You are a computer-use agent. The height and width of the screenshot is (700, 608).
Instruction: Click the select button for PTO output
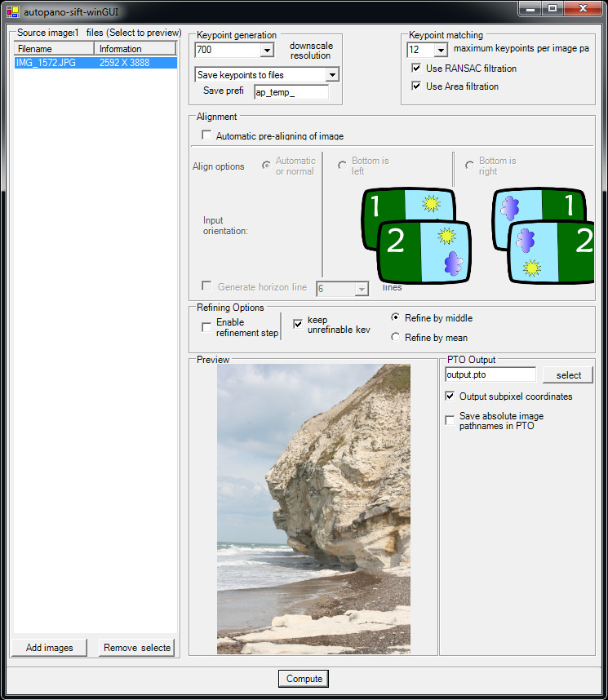pyautogui.click(x=568, y=375)
